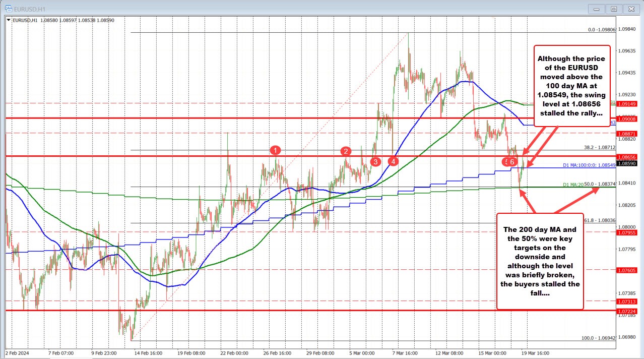Click numbered marker 6 near the swing level
The width and height of the screenshot is (644, 359).
click(512, 162)
